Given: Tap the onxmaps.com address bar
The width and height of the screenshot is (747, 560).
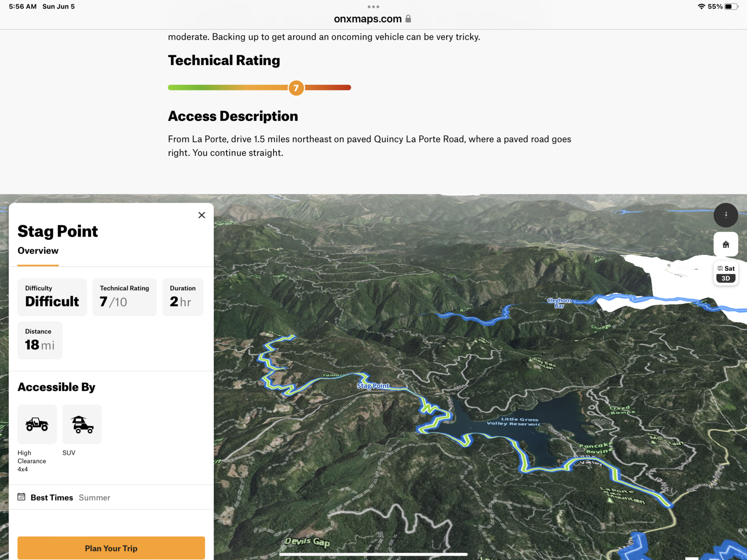Looking at the screenshot, I should pos(368,19).
